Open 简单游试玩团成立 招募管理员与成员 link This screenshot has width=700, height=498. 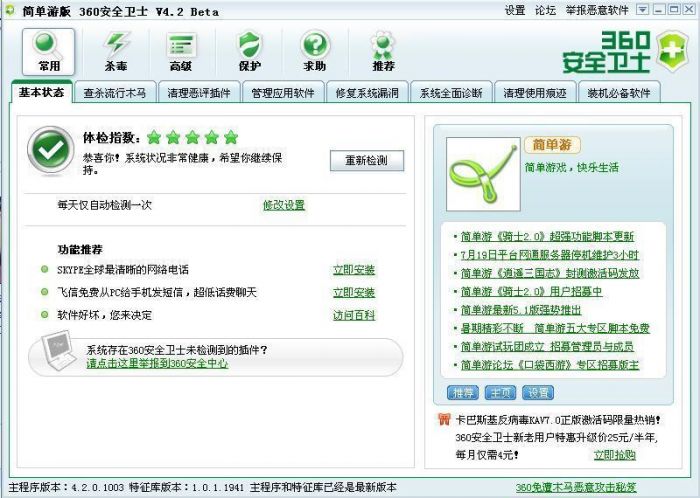(x=547, y=346)
